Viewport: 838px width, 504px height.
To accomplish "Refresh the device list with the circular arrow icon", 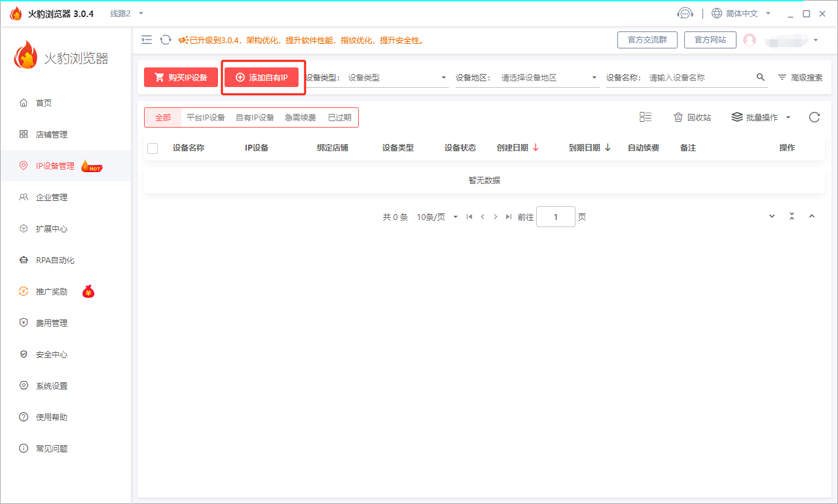I will click(x=814, y=117).
